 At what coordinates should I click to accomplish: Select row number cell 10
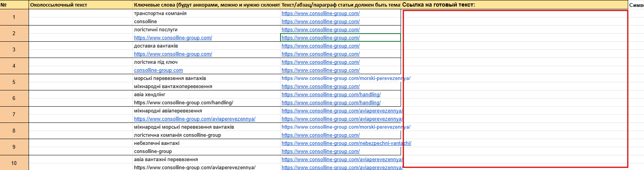[x=14, y=163]
